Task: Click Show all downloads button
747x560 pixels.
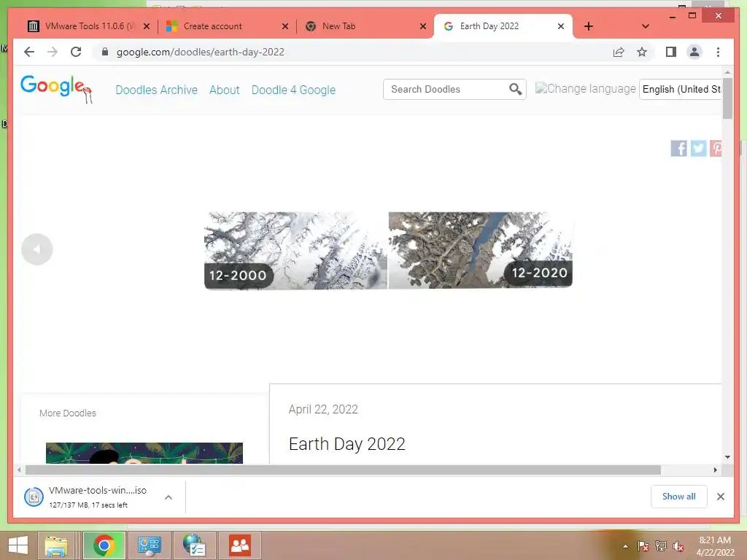Action: (679, 496)
